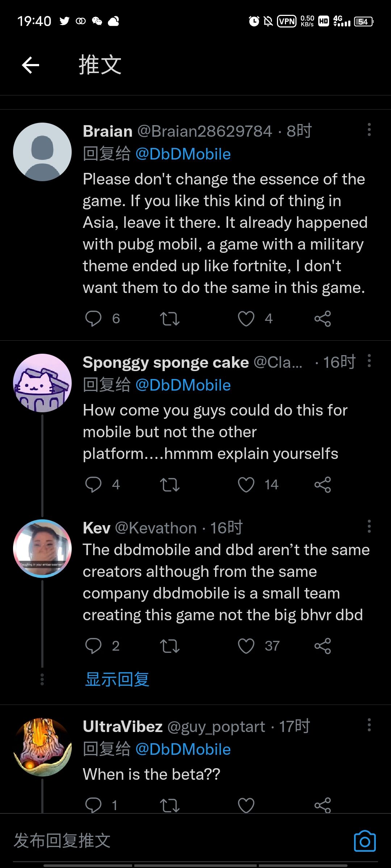Open overflow menu on UltraVibez's tweet
The image size is (391, 868).
pos(369,725)
